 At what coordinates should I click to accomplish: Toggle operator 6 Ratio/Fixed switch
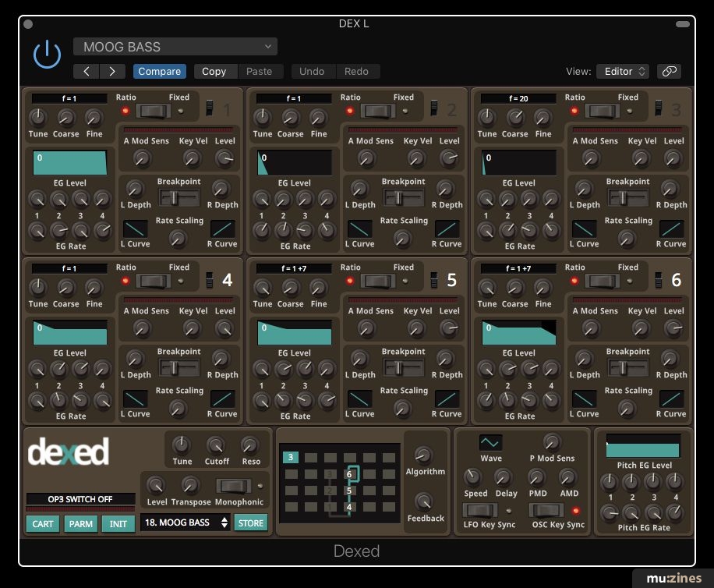tap(603, 281)
